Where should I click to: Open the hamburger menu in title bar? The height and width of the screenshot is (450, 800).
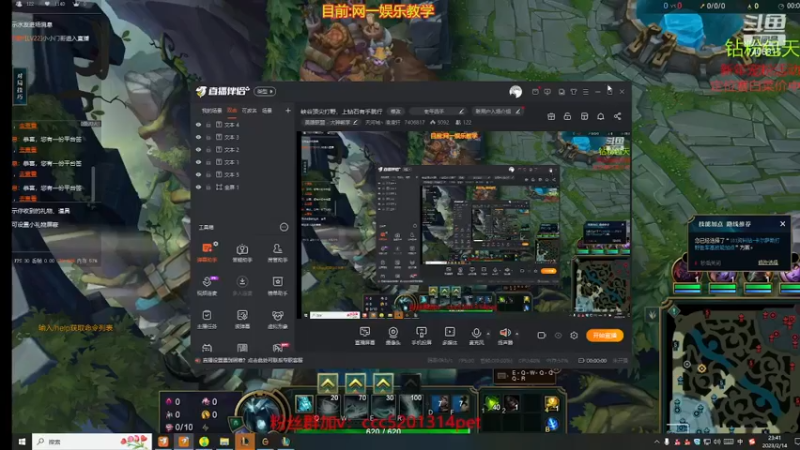(x=586, y=92)
